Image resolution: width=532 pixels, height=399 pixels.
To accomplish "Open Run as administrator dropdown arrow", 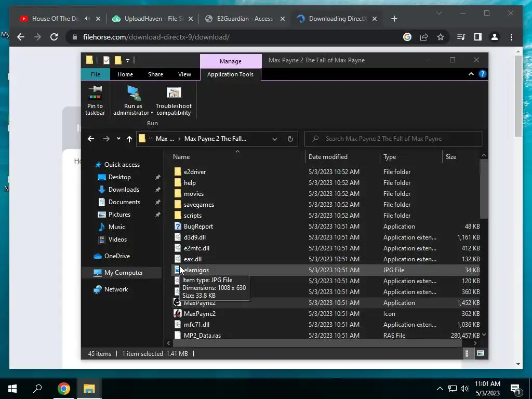I will point(152,113).
